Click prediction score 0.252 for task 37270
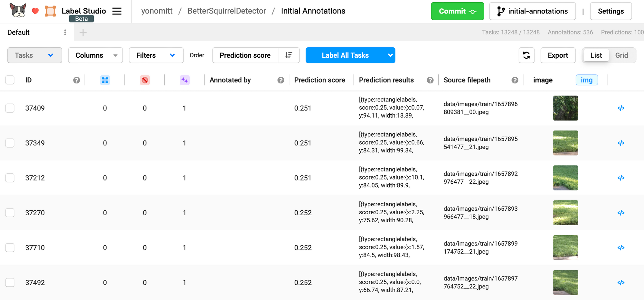This screenshot has width=644, height=300. click(303, 213)
